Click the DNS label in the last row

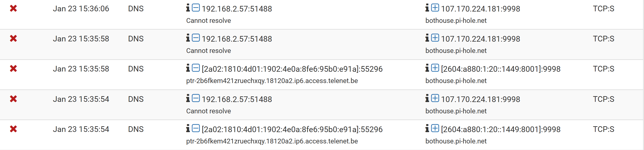(136, 129)
